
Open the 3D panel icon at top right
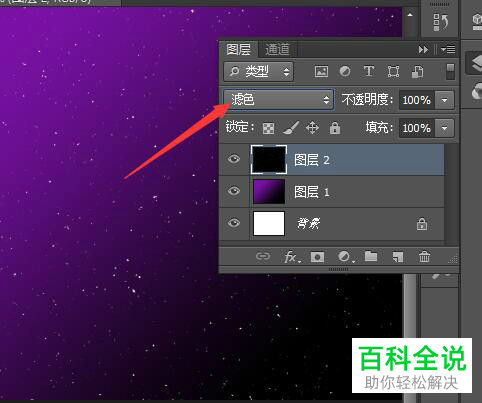[x=477, y=22]
